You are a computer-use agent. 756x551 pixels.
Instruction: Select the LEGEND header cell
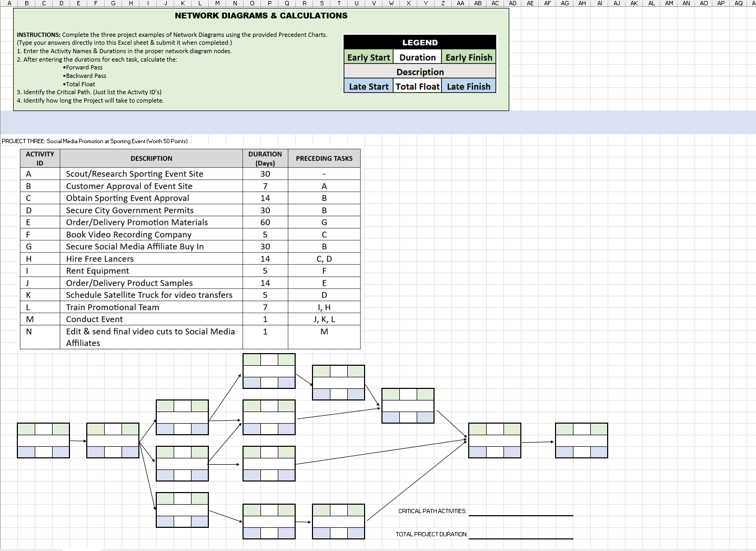click(x=419, y=42)
